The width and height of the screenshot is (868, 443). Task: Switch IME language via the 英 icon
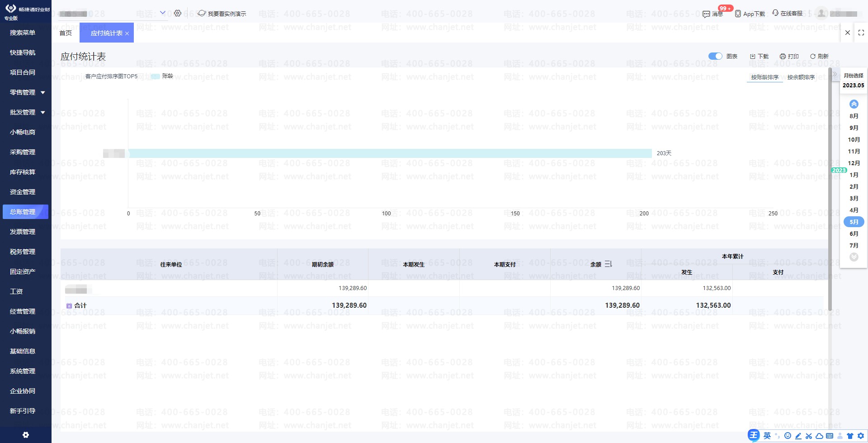click(767, 436)
